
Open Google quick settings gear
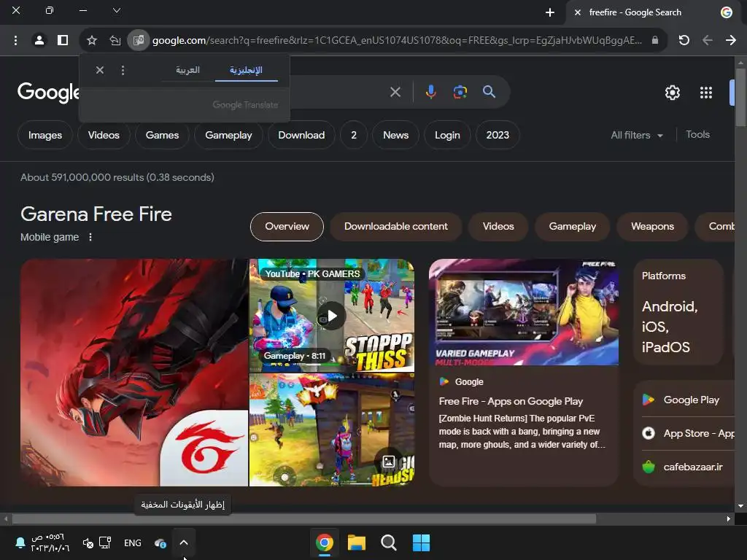pyautogui.click(x=672, y=93)
